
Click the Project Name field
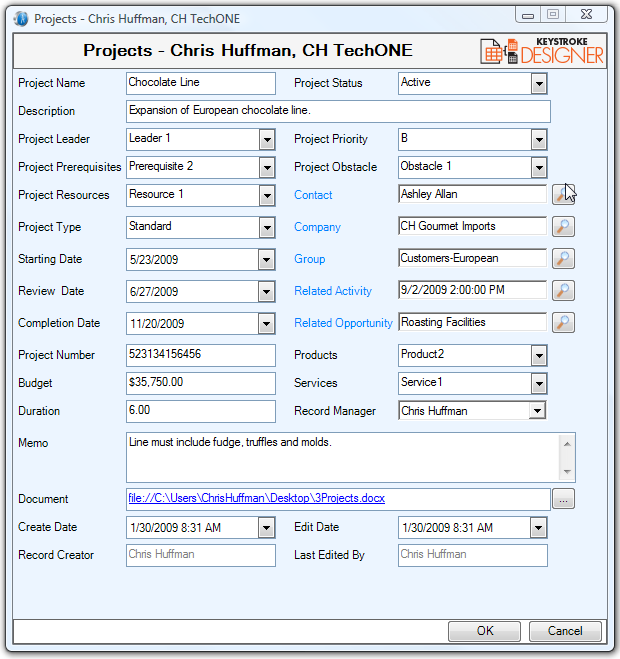tap(201, 83)
